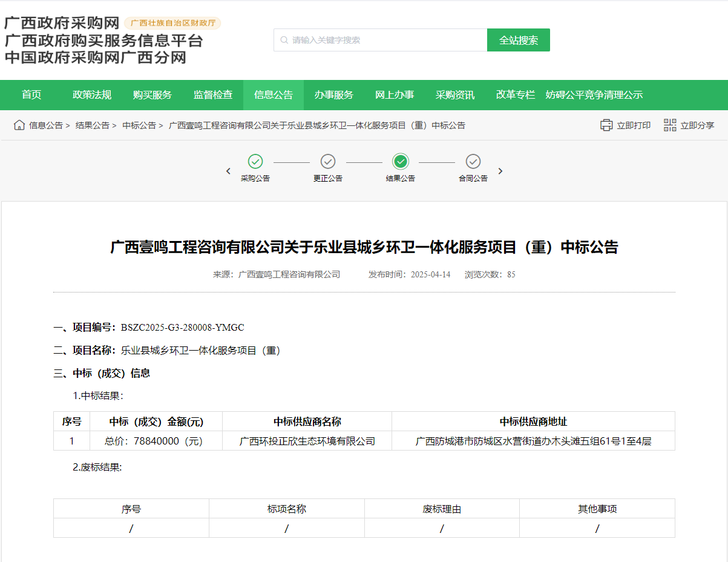
Task: Click the home icon in breadcrumb
Action: [x=19, y=125]
